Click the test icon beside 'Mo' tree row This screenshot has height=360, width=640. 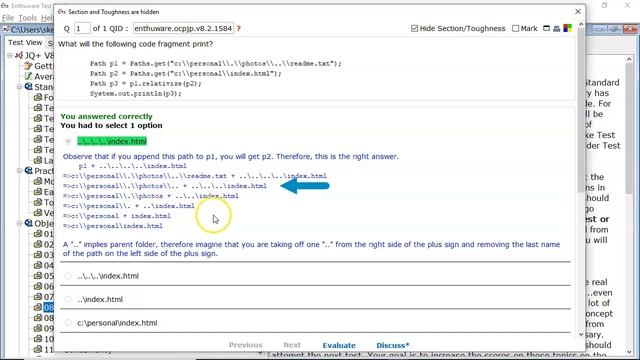tap(38, 181)
